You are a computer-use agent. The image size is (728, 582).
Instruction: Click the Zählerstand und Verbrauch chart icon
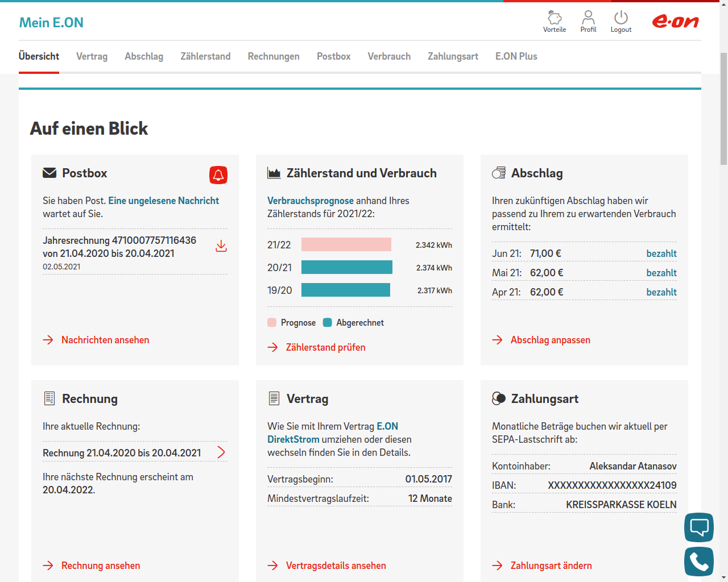274,173
